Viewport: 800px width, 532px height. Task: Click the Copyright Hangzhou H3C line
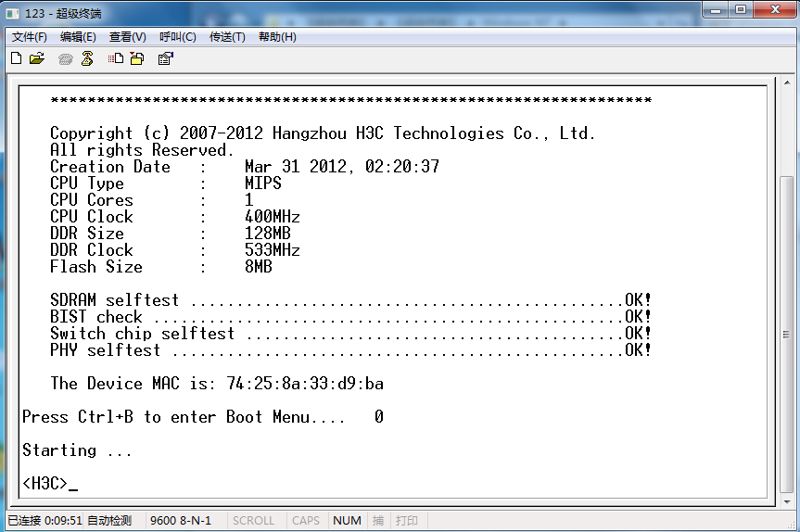tap(323, 133)
